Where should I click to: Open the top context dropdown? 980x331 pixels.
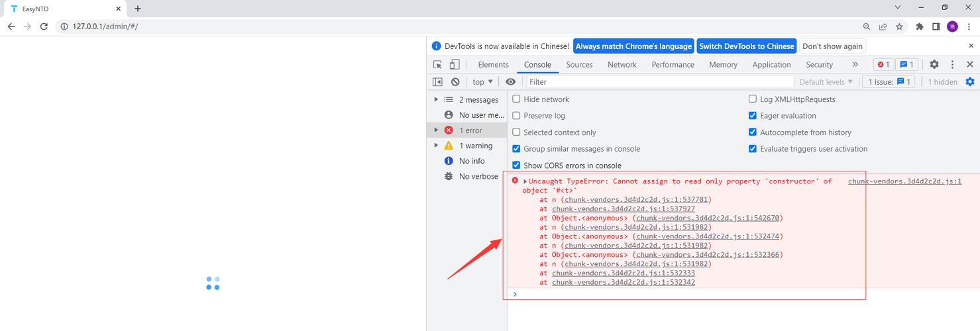tap(482, 82)
